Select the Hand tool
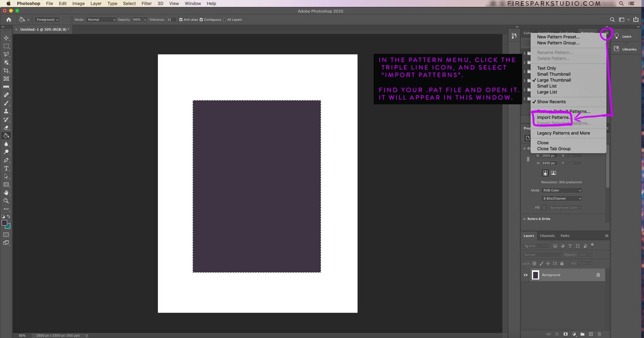Image resolution: width=644 pixels, height=338 pixels. pyautogui.click(x=6, y=193)
